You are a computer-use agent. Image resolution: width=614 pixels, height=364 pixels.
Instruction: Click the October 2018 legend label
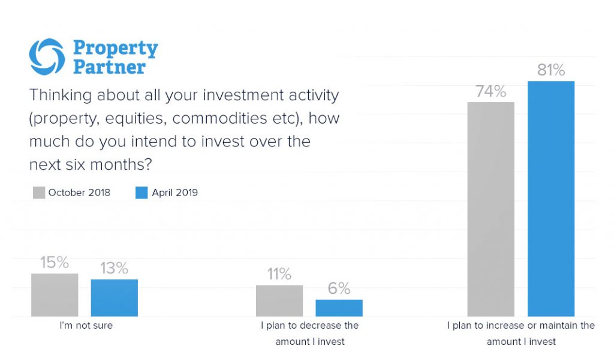(x=79, y=192)
